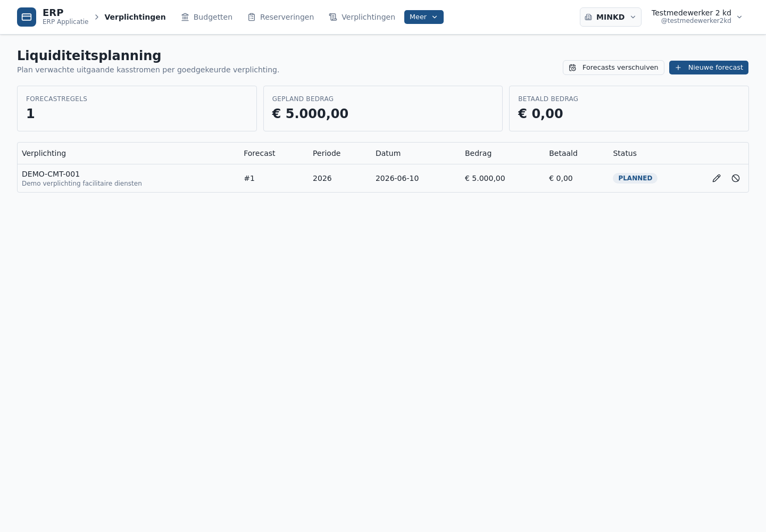Viewport: 766px width, 532px height.
Task: Click the € 0,00 paid cell in the table row
Action: click(x=561, y=178)
